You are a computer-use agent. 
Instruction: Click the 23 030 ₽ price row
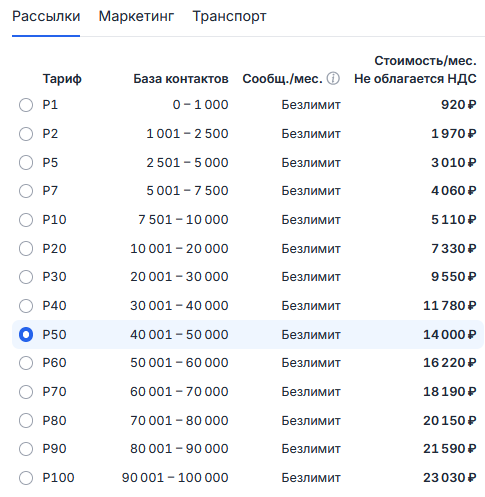click(248, 478)
